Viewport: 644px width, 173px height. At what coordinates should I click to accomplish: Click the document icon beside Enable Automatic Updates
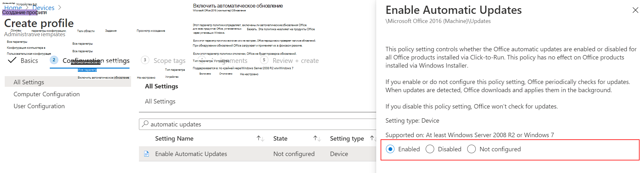click(147, 154)
